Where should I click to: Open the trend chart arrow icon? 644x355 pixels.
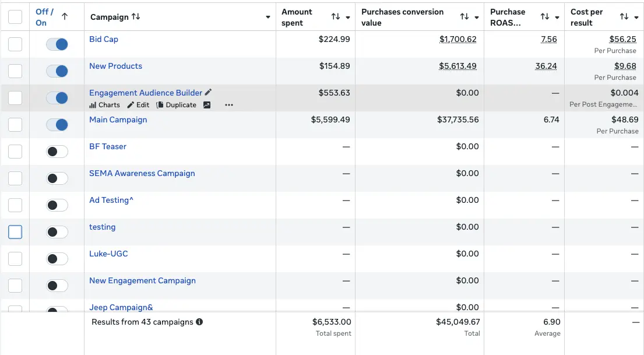tap(207, 105)
